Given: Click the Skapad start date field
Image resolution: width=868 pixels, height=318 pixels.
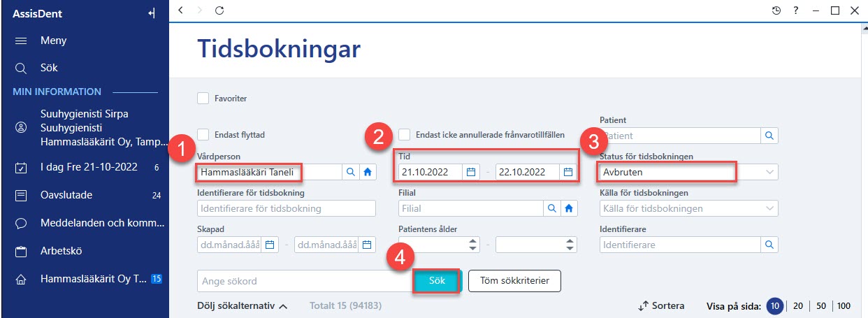Looking at the screenshot, I should pos(230,245).
